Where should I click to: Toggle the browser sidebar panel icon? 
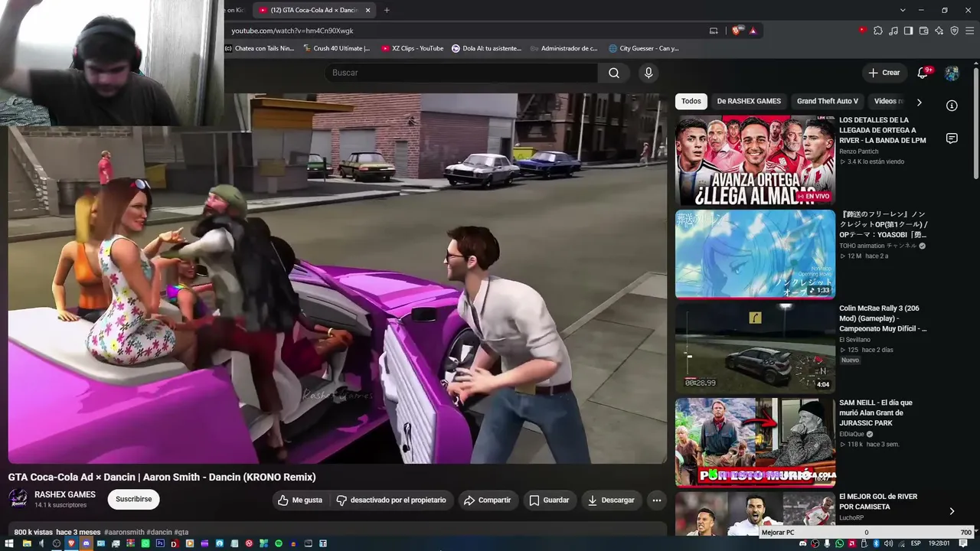909,31
